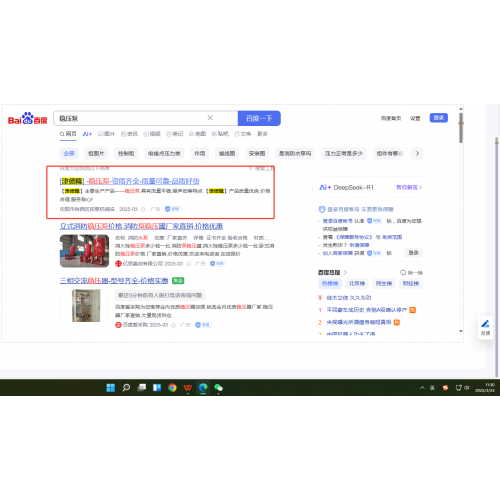Viewport: 500px width, 500px height.
Task: Open the 文库 tab
Action: (x=243, y=134)
